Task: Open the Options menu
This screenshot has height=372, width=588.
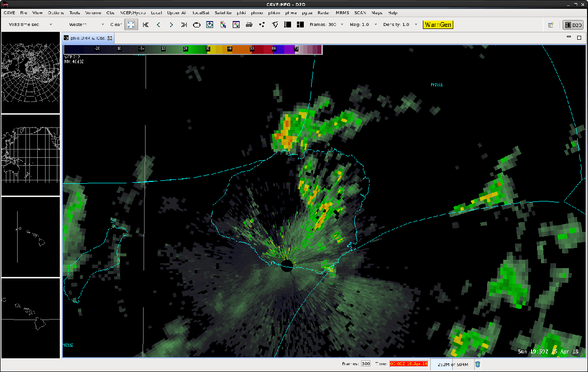Action: [x=56, y=13]
